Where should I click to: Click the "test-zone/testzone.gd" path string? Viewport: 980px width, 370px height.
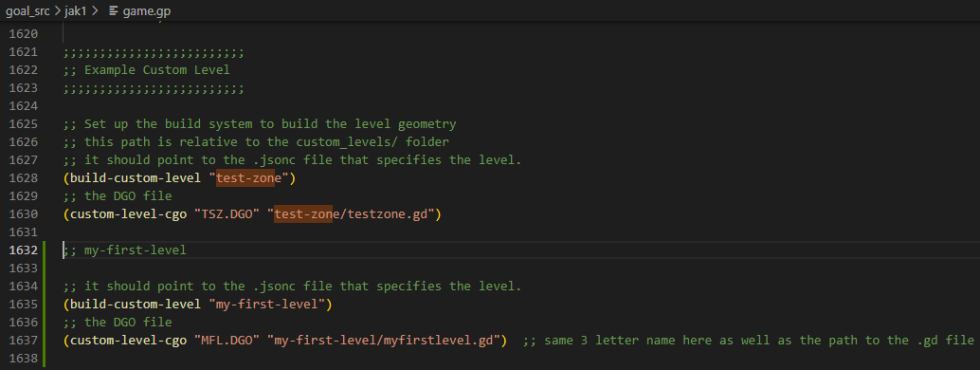coord(354,214)
